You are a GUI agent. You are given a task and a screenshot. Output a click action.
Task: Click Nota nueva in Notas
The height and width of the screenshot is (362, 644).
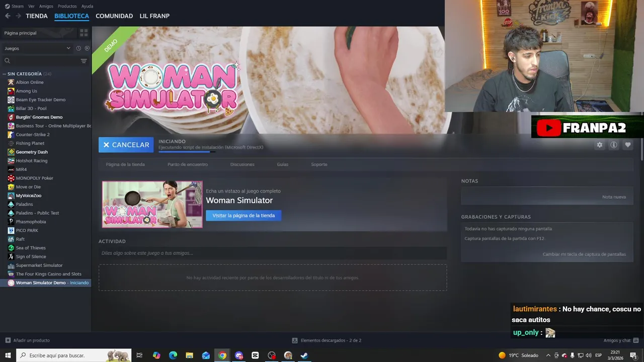click(x=614, y=197)
